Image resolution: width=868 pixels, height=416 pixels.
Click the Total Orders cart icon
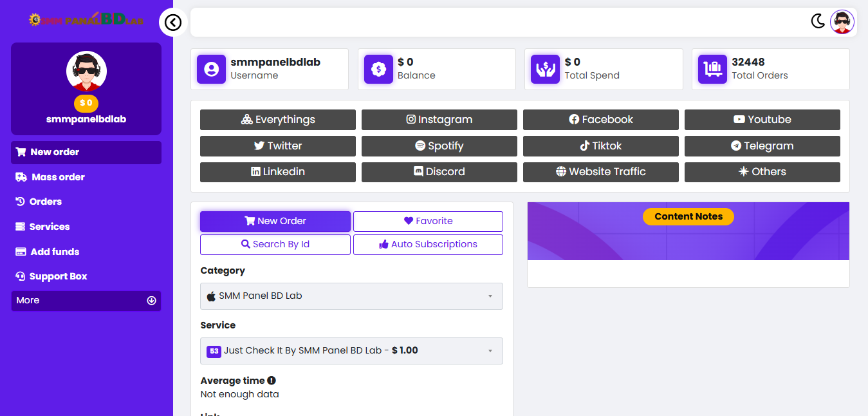tap(712, 69)
